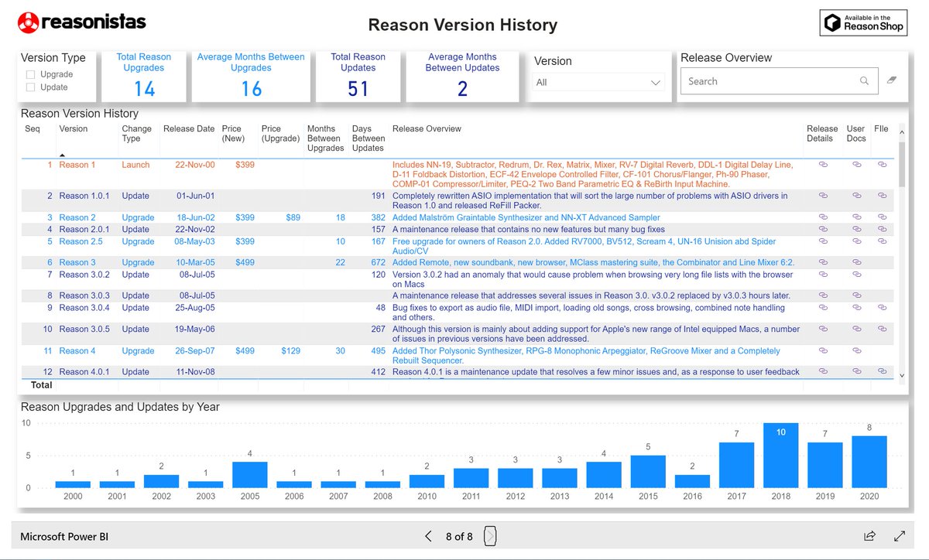Go to next report page
Image resolution: width=929 pixels, height=560 pixels.
click(490, 536)
